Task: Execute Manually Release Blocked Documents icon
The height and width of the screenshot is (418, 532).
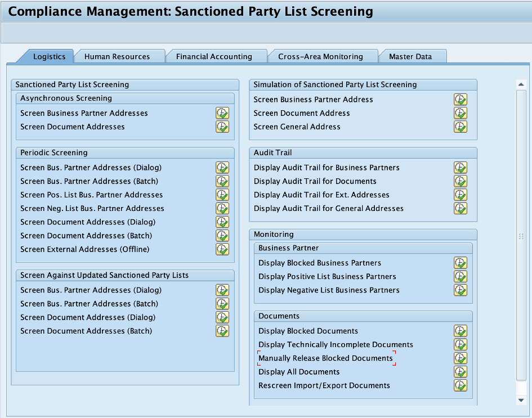Action: click(x=461, y=358)
